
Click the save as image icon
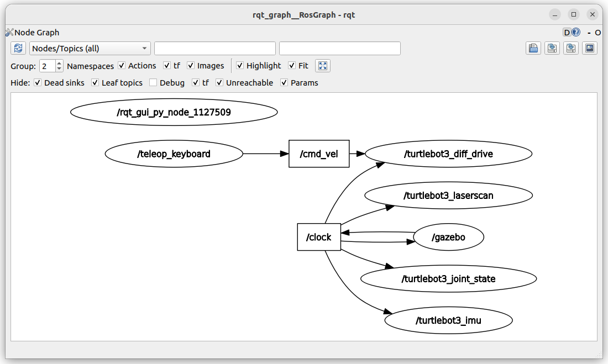(x=589, y=48)
